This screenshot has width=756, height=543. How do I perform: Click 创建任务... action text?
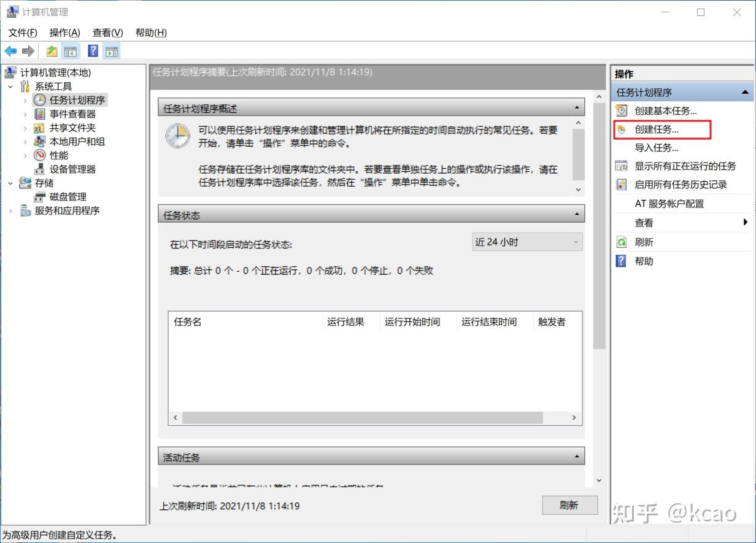click(x=657, y=129)
